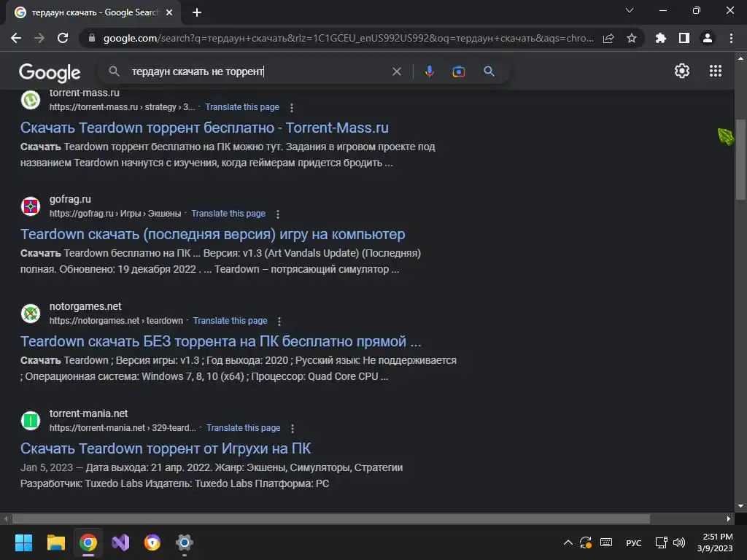Image resolution: width=747 pixels, height=560 pixels.
Task: Translate the notorgames.net page
Action: point(230,321)
